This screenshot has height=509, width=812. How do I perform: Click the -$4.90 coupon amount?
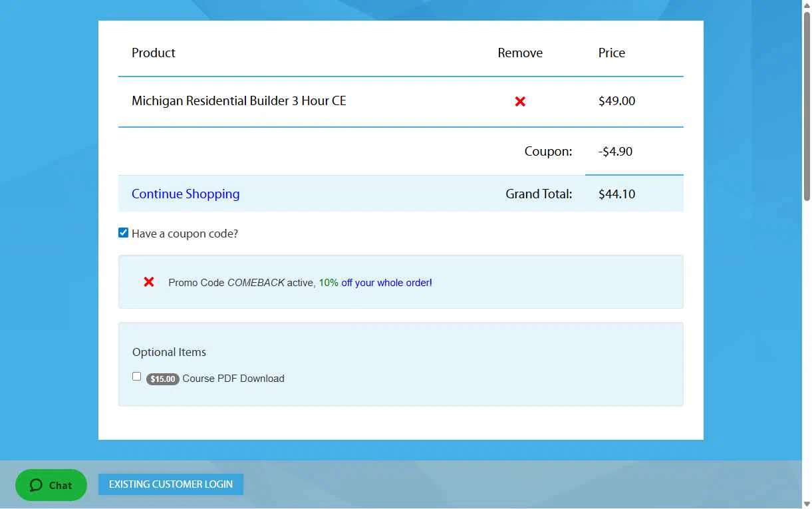click(615, 152)
